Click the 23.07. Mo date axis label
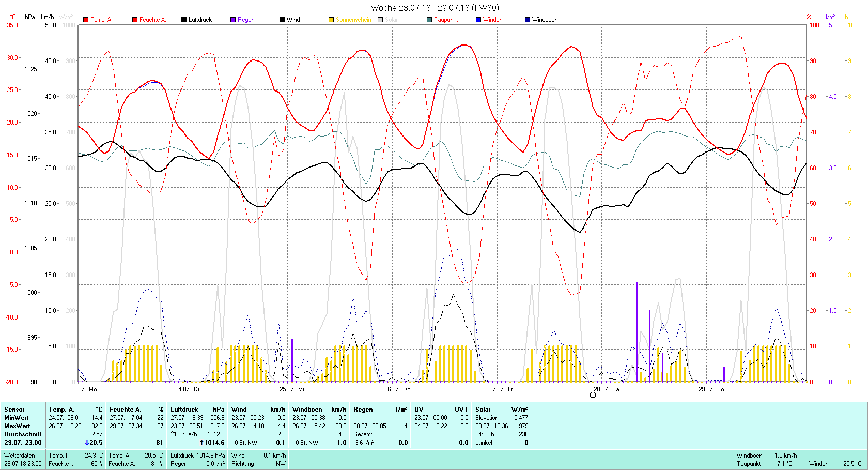 point(84,389)
